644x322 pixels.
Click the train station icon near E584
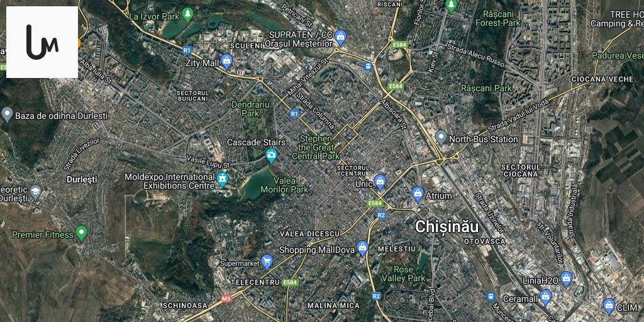pyautogui.click(x=369, y=65)
